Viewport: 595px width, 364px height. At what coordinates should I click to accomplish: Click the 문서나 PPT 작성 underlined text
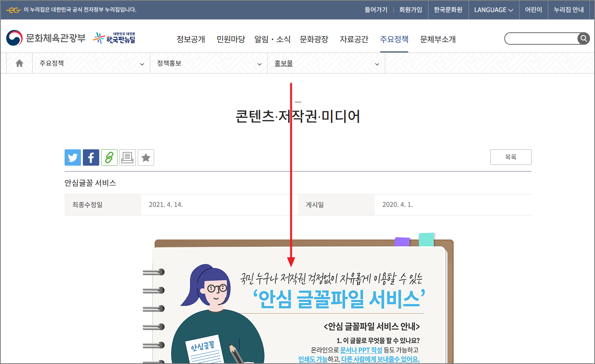(361, 350)
